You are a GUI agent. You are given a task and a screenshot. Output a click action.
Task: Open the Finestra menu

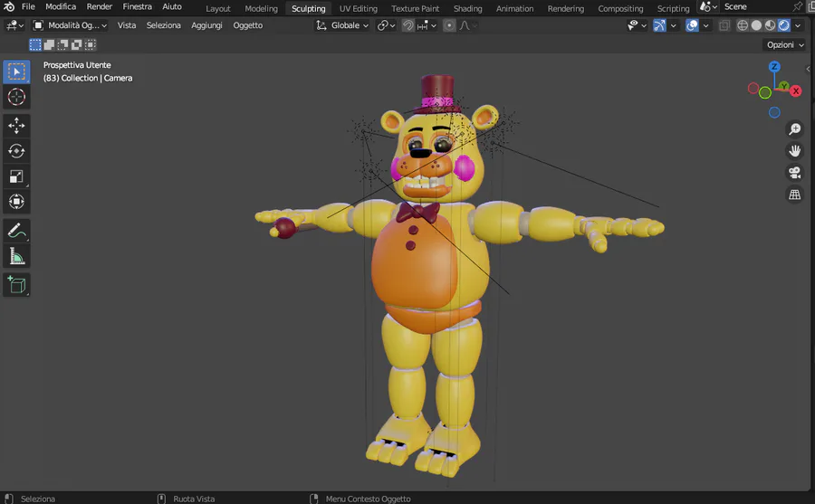tap(138, 6)
